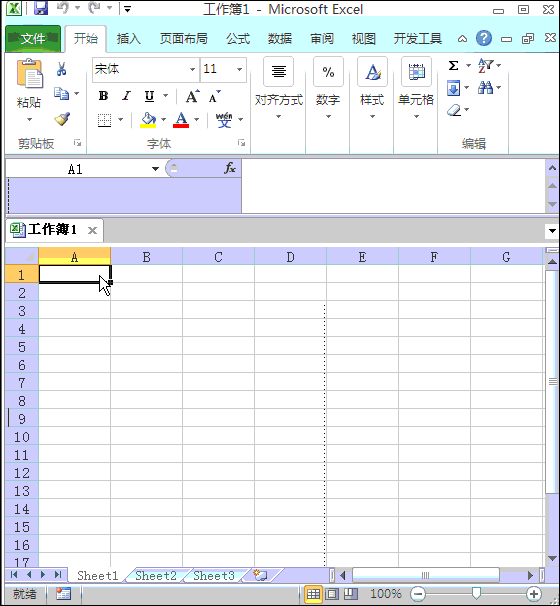Expand the font color dropdown arrow

pos(197,119)
